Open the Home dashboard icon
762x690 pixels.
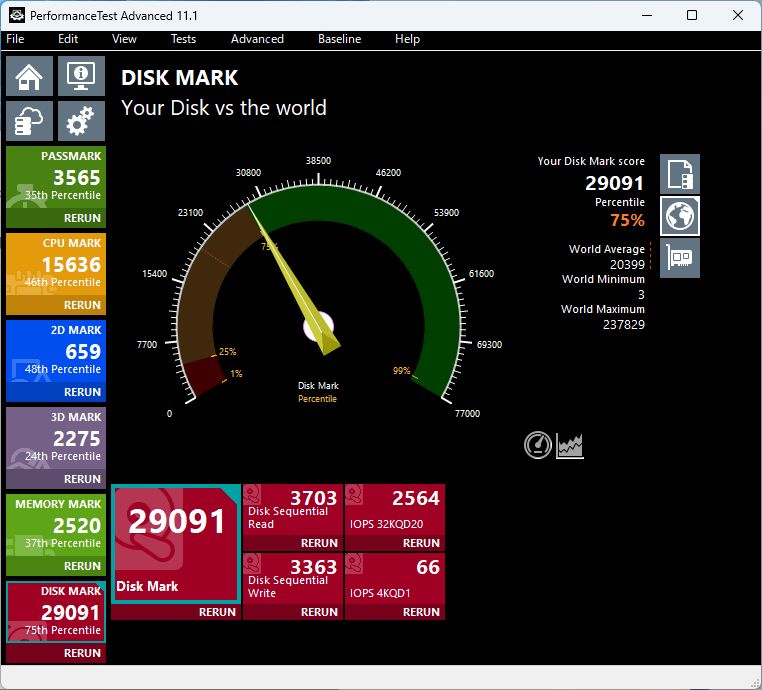point(30,75)
